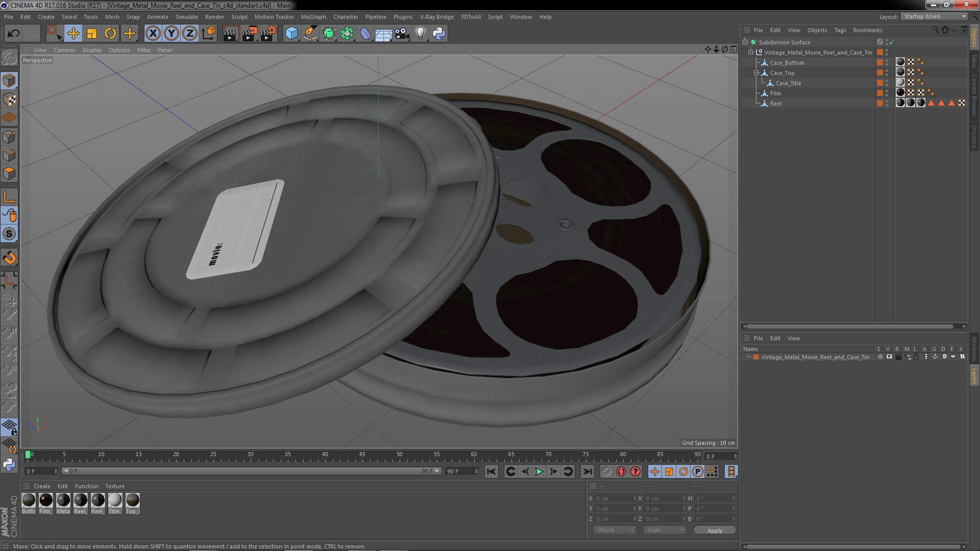Screen dimensions: 980x551
Task: Open the Spline pen tool
Action: tap(310, 34)
